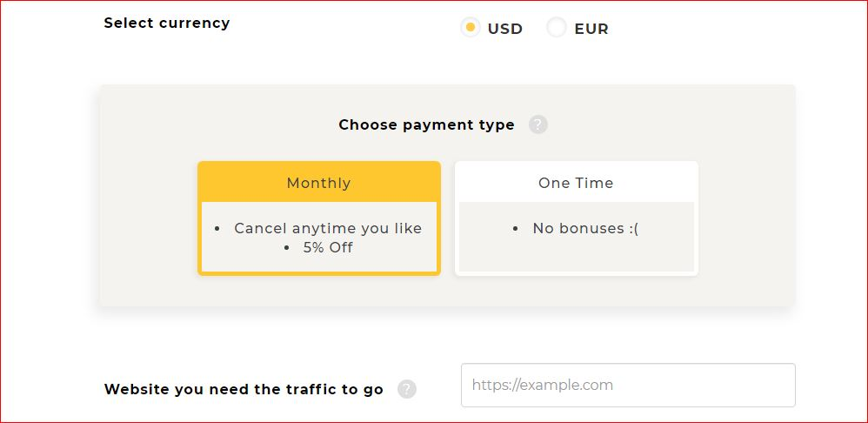Click the 'Cancel anytime you like' bullet
The width and height of the screenshot is (868, 423).
328,228
